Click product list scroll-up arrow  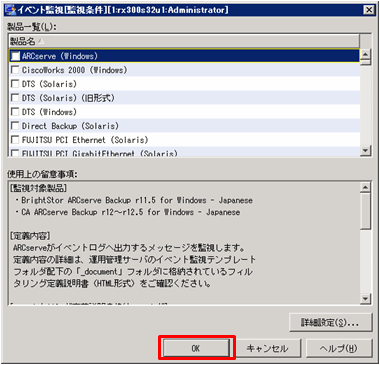tap(366, 54)
